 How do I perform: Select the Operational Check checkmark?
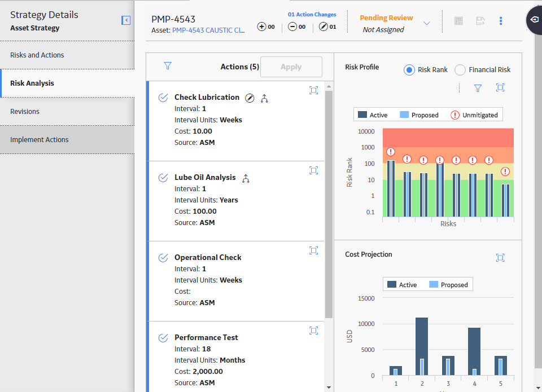(163, 258)
